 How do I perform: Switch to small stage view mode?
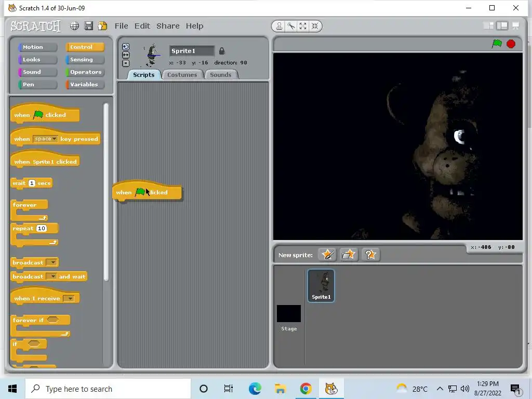(488, 26)
